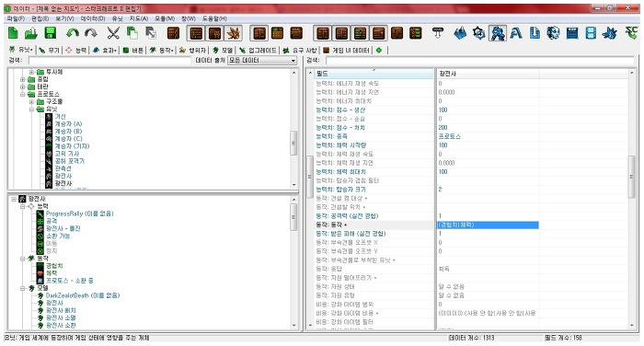Switch to the 업그레이드 data tab
This screenshot has width=644, height=346.
pos(258,50)
